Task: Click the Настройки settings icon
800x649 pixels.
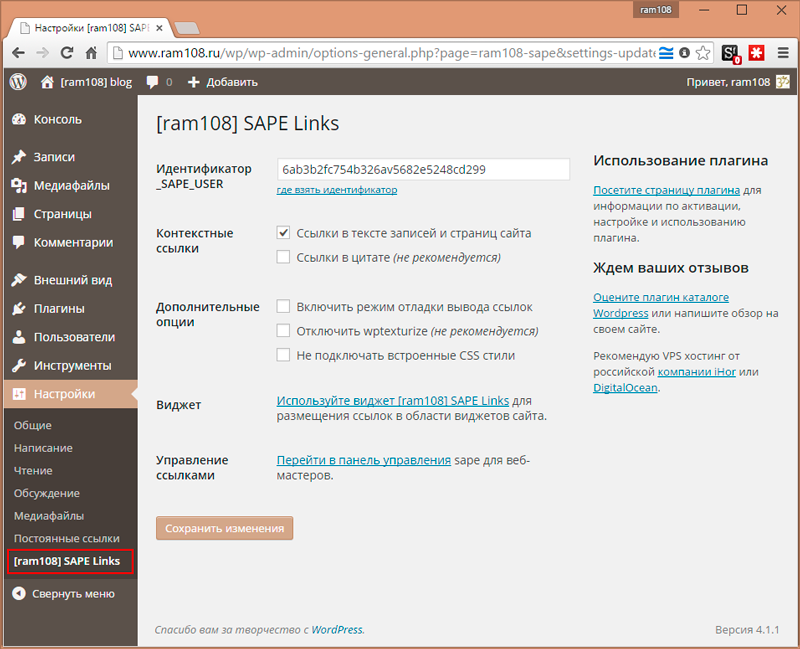Action: coord(19,394)
